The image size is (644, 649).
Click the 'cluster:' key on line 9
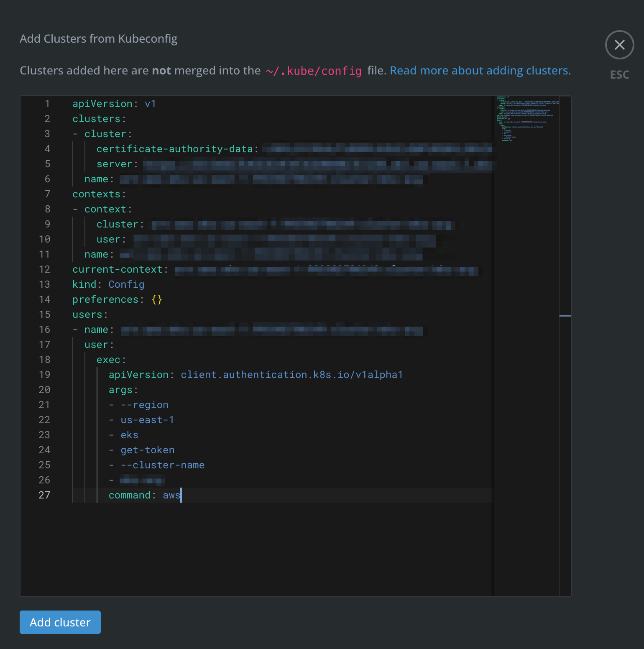120,224
